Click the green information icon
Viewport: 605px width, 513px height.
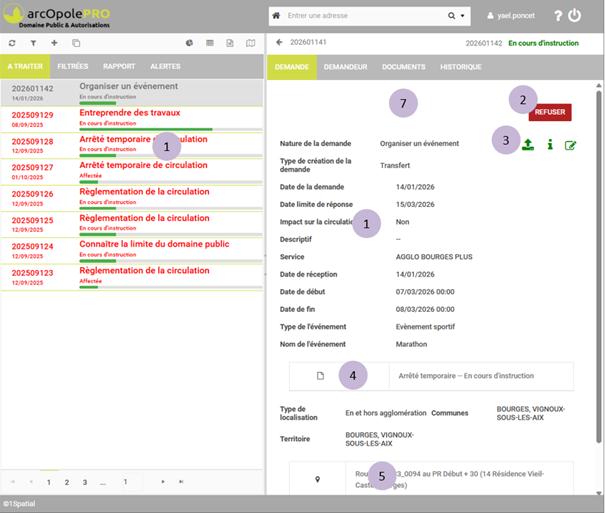click(x=549, y=144)
